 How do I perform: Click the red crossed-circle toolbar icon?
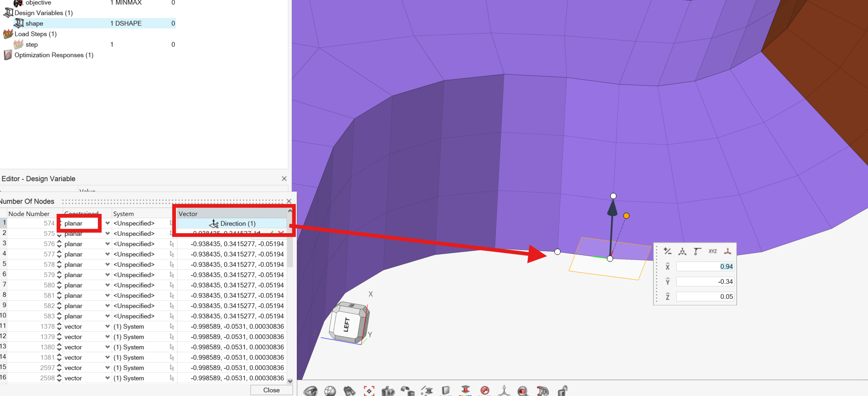pos(485,390)
